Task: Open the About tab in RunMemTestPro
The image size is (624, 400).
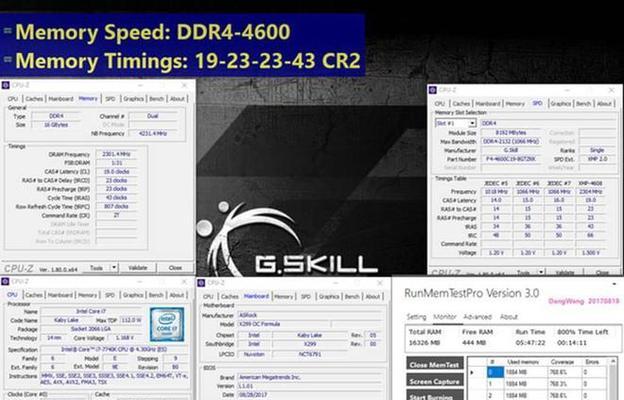Action: [x=509, y=317]
